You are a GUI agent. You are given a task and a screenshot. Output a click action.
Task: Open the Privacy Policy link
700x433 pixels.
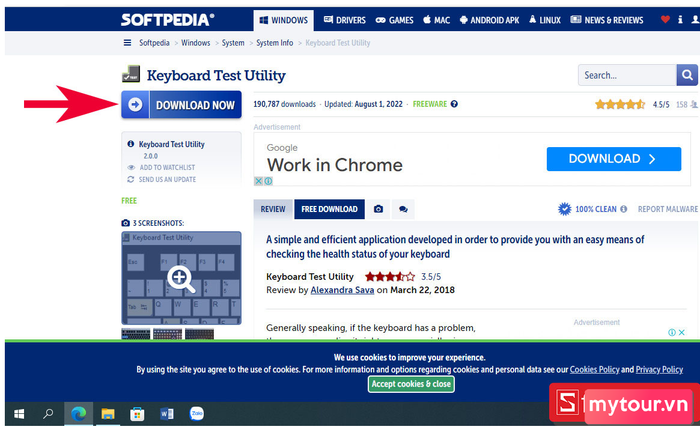(659, 370)
